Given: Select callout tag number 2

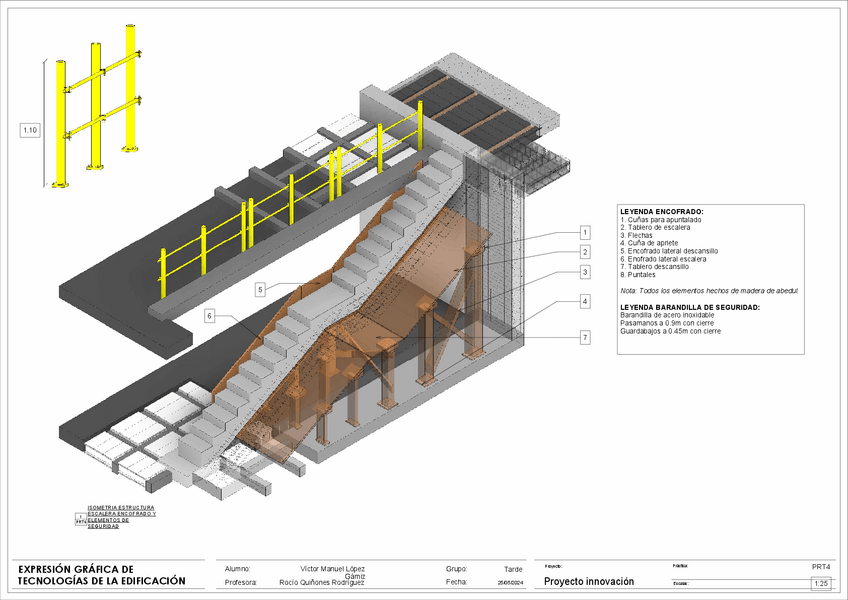Looking at the screenshot, I should click(x=585, y=252).
